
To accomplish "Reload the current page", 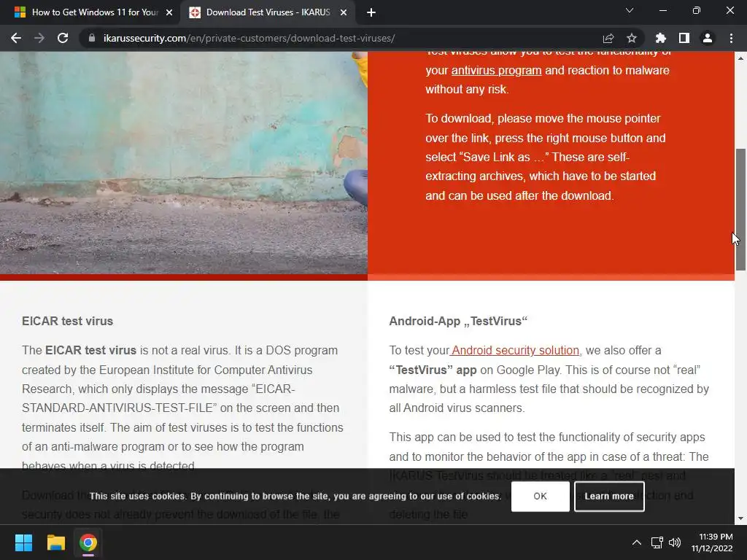I will (x=63, y=38).
